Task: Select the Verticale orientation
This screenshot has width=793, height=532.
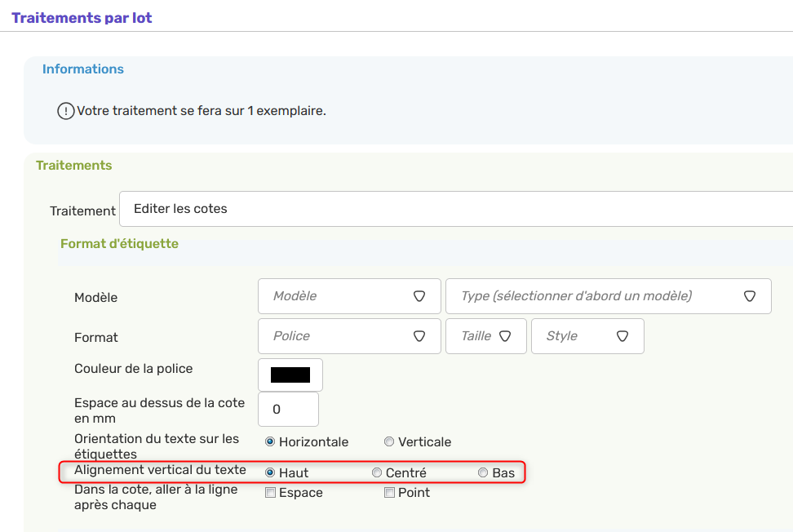Action: [388, 441]
